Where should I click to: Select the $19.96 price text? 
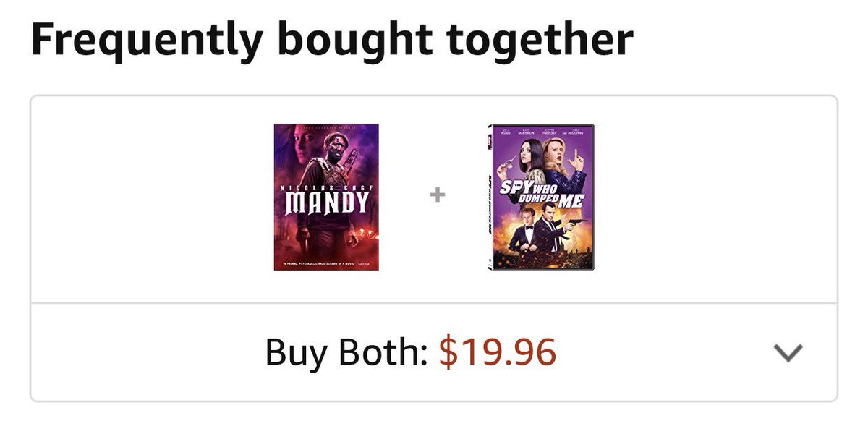coord(498,352)
